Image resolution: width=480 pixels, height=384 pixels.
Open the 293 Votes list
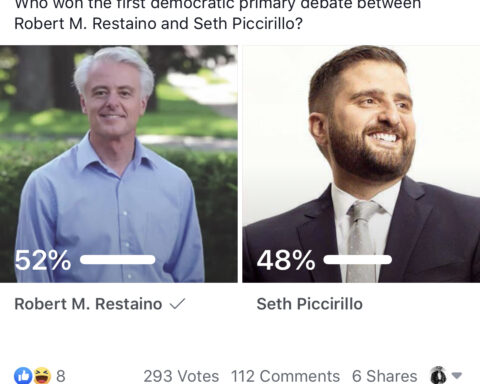(x=181, y=376)
